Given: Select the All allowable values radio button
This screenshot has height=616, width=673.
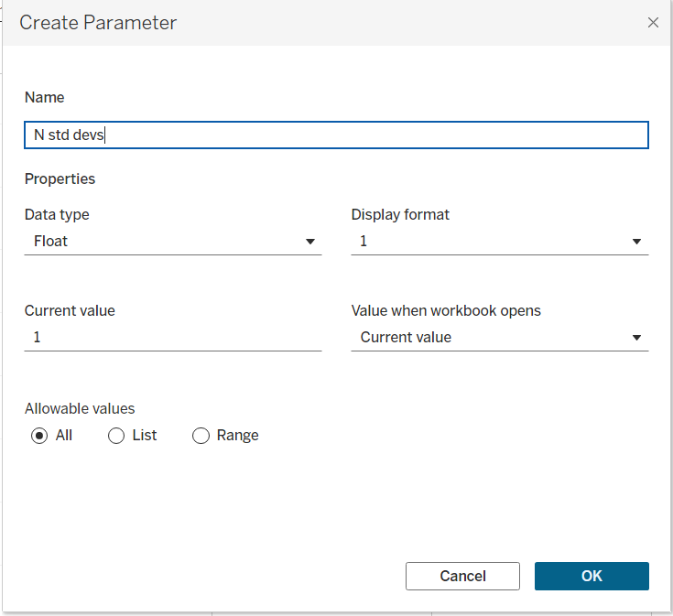Looking at the screenshot, I should click(39, 437).
